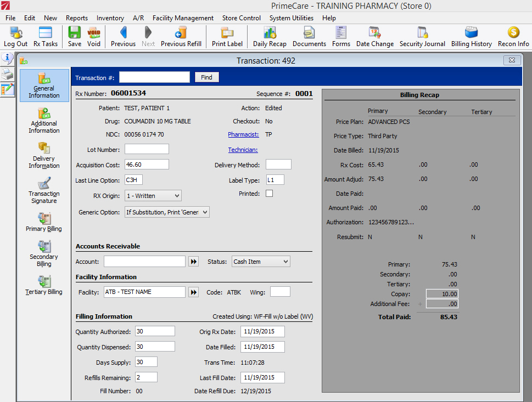
Task: Open the Store Control menu
Action: tap(241, 18)
